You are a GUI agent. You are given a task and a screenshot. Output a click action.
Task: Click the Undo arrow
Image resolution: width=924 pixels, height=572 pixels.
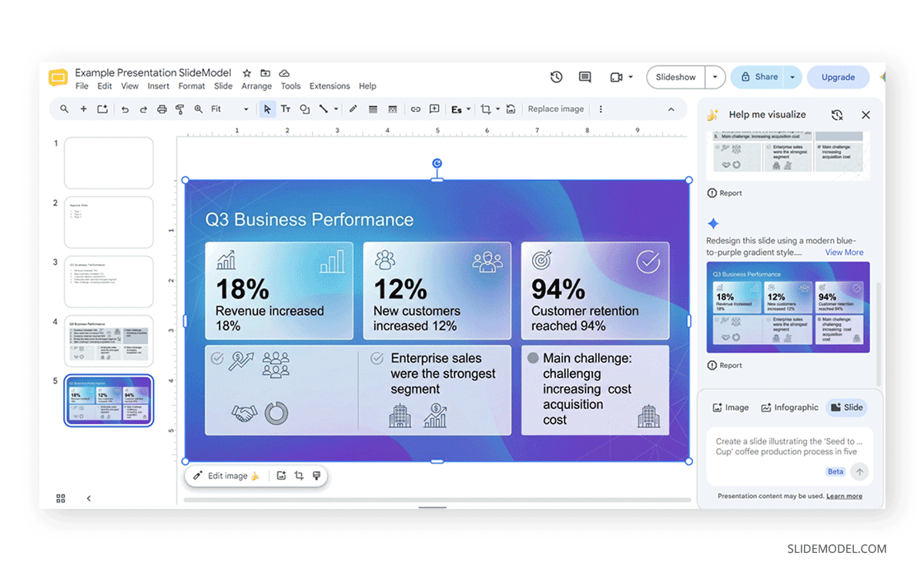point(125,109)
